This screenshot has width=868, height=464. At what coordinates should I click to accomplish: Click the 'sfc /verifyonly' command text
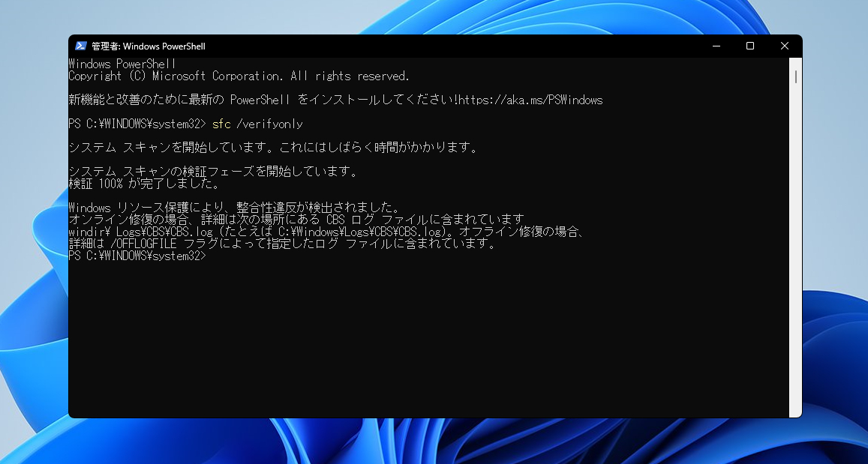257,124
